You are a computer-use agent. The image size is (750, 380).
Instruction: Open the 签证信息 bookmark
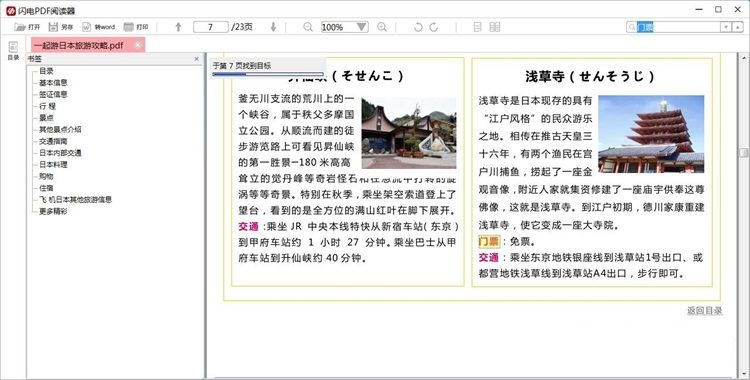coord(53,94)
